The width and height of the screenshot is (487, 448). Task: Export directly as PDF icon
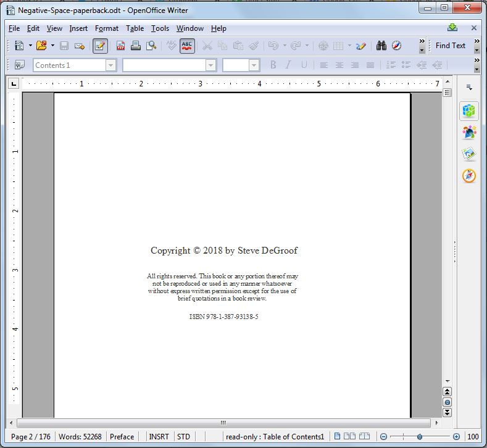click(120, 46)
